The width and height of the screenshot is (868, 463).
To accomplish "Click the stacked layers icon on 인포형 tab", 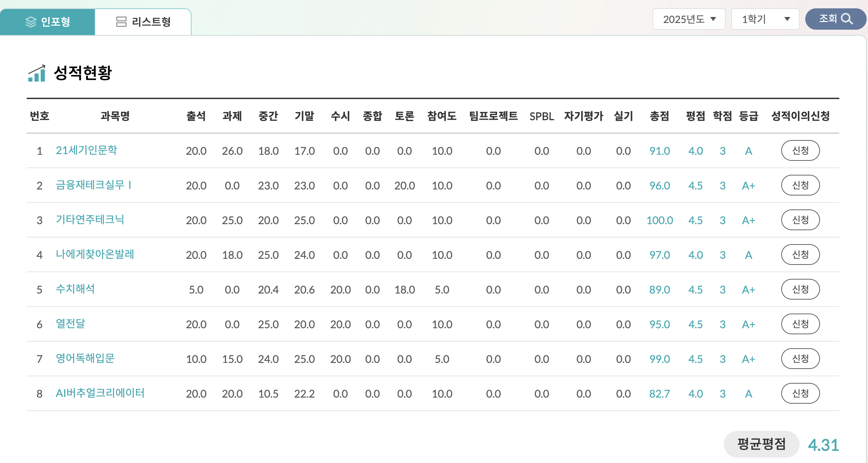I will point(31,22).
